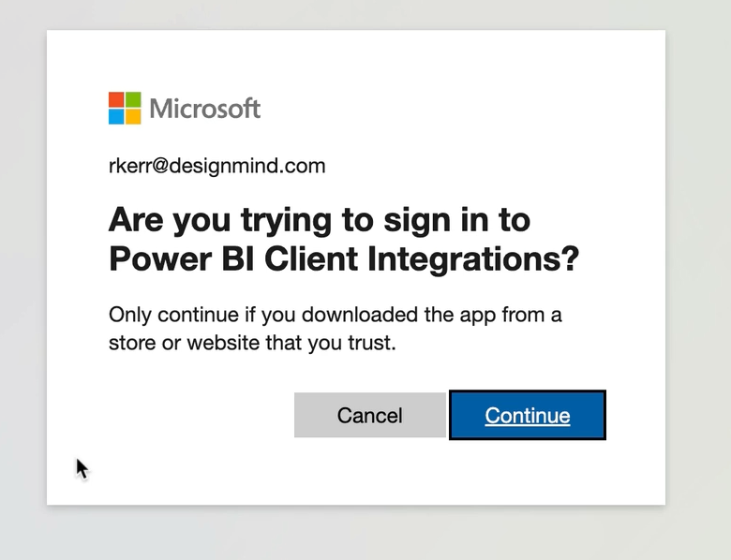731x560 pixels.
Task: Click the 'Power BI' words in the heading
Action: pyautogui.click(x=169, y=259)
